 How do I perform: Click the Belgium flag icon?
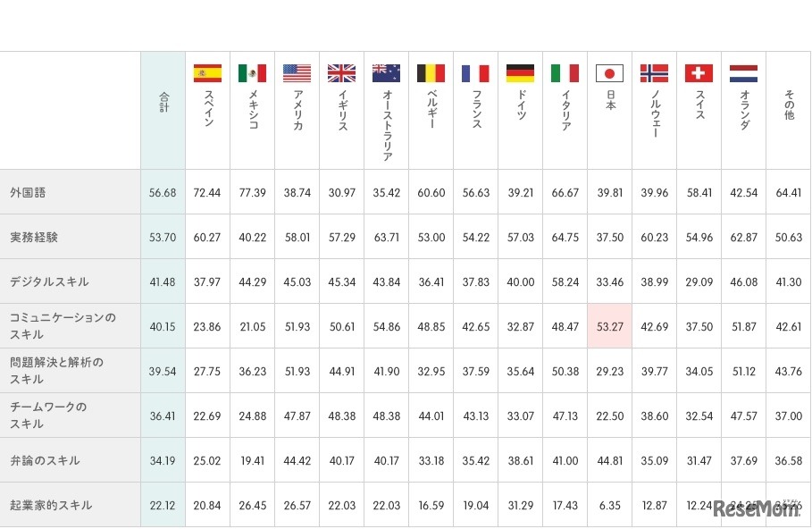pyautogui.click(x=431, y=73)
